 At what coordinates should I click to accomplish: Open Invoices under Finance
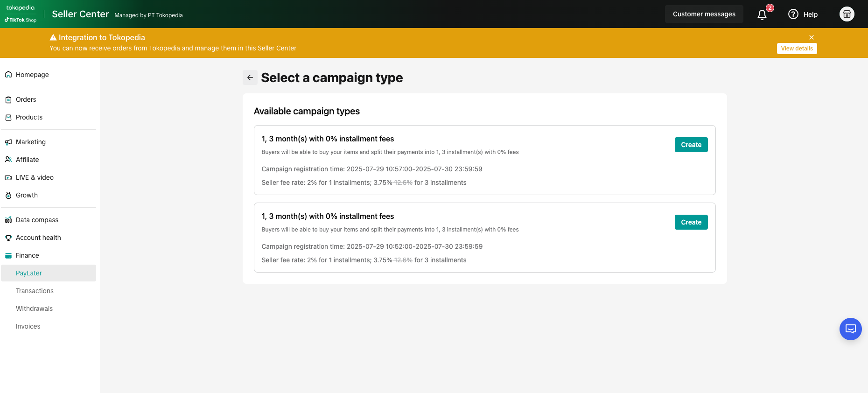pyautogui.click(x=28, y=326)
